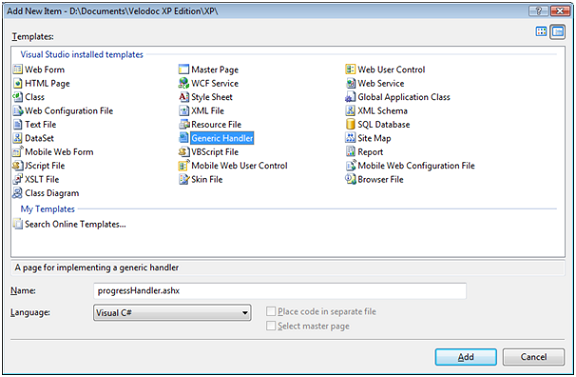Select the XSLT File template icon
Viewport: 576px width, 377px height.
(x=18, y=179)
